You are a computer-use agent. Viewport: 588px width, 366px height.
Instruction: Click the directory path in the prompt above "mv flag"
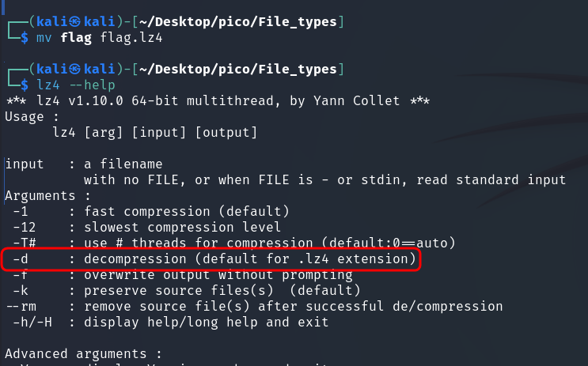pos(235,21)
